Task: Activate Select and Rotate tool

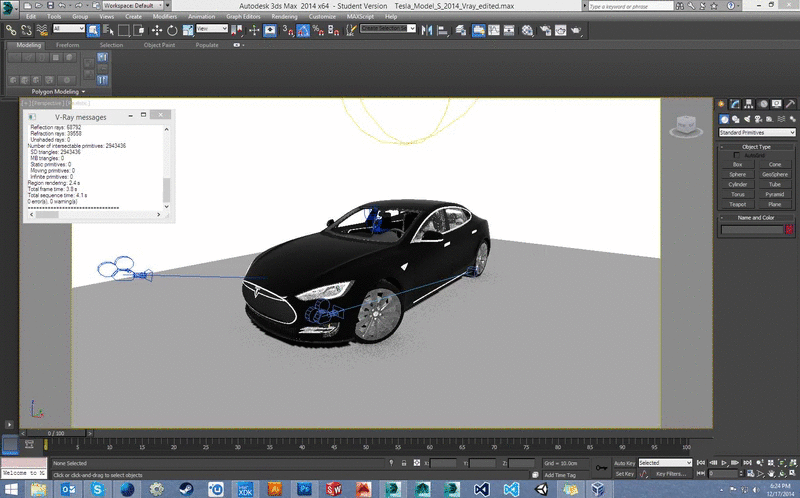Action: (x=172, y=30)
